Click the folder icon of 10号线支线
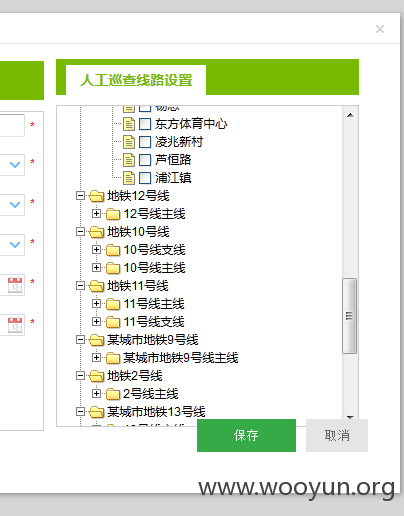The width and height of the screenshot is (404, 516). point(113,250)
